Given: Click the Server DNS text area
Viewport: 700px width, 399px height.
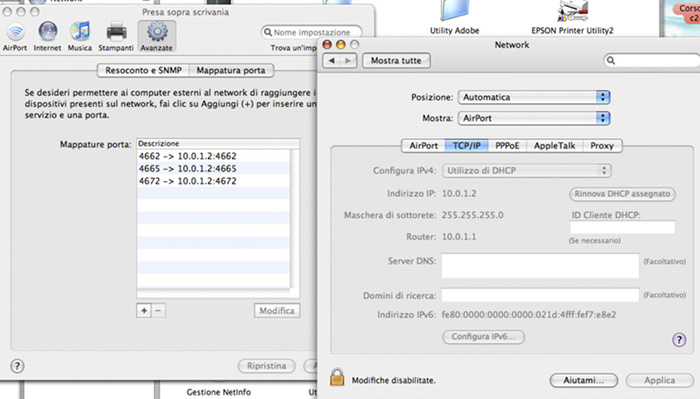Looking at the screenshot, I should tap(540, 266).
